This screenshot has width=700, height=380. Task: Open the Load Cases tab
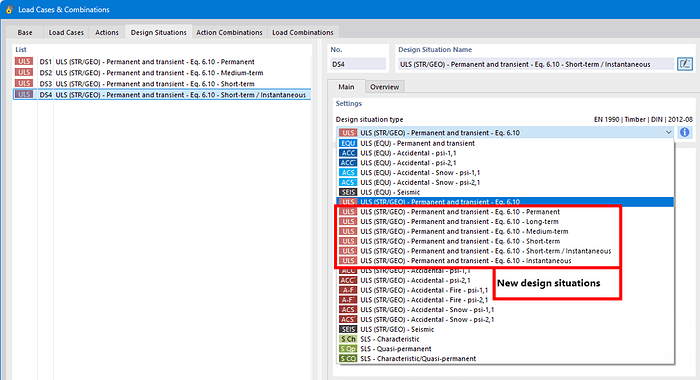pyautogui.click(x=66, y=33)
